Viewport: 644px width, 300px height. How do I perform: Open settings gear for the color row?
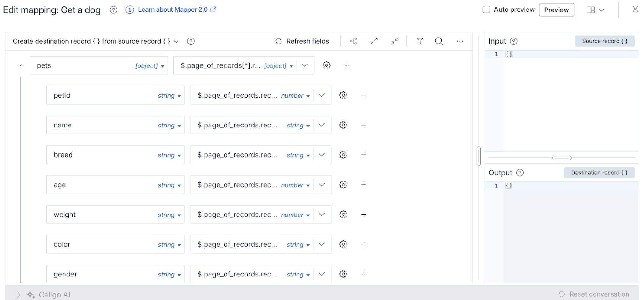(x=343, y=244)
